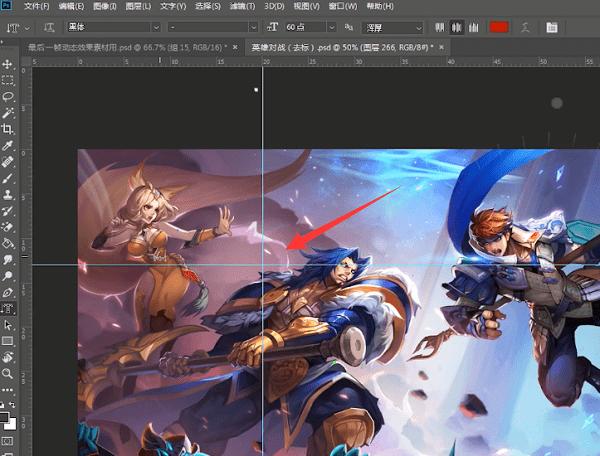Select the Healing Brush tool

tap(7, 161)
